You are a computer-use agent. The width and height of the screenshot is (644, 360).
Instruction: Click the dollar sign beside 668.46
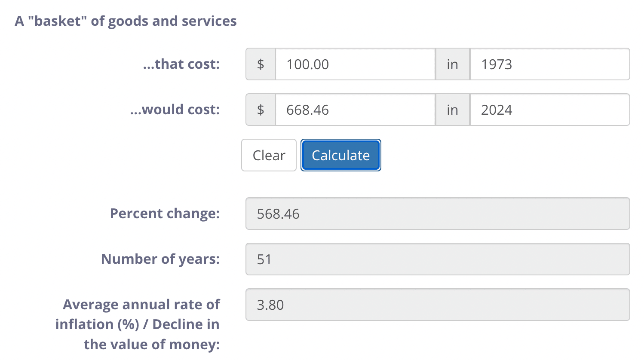(261, 110)
